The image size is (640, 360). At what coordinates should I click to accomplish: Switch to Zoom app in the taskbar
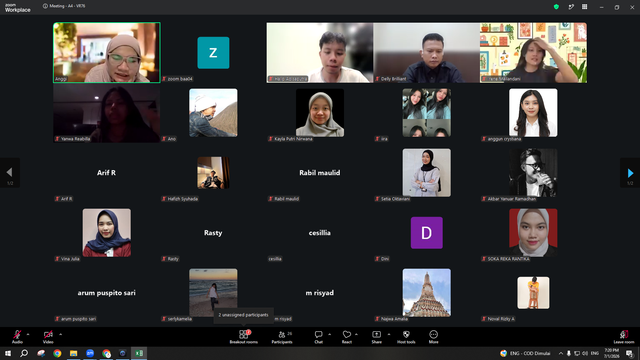coord(90,353)
